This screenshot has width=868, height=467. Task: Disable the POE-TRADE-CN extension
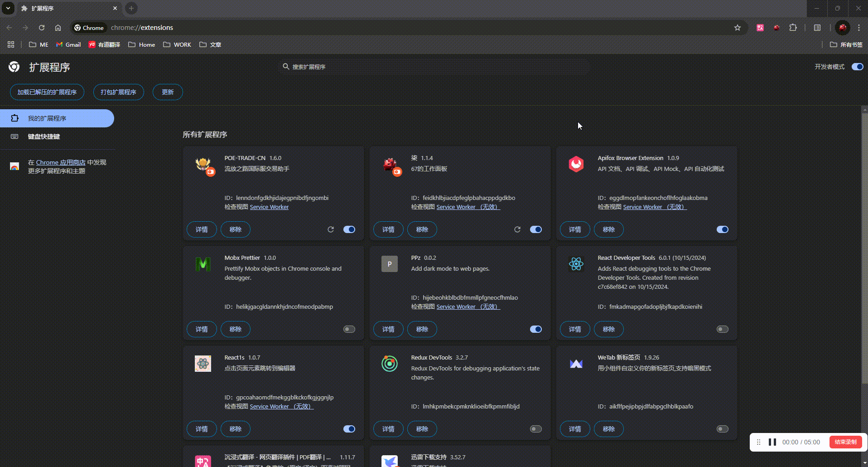[349, 229]
